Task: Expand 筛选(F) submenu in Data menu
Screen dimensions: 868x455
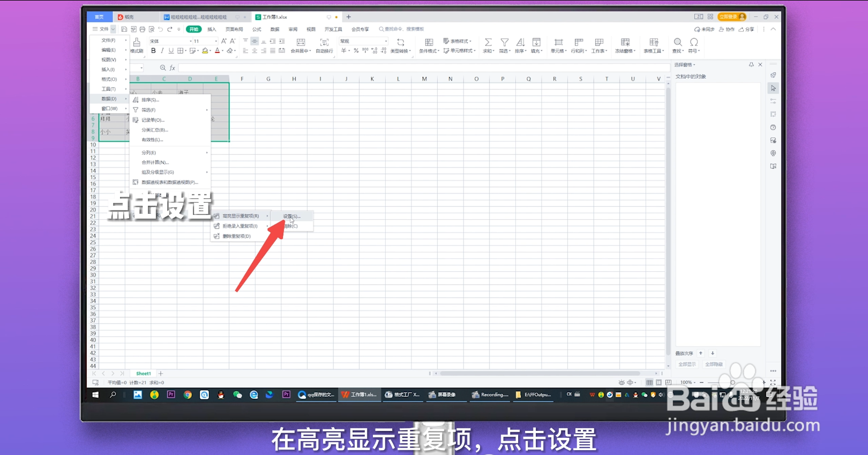Action: tap(170, 110)
